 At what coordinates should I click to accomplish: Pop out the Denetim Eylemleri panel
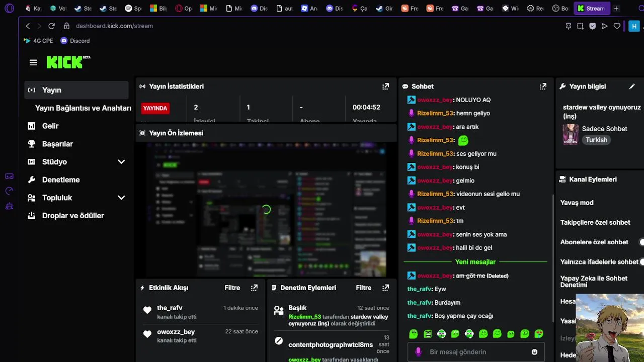(x=385, y=288)
